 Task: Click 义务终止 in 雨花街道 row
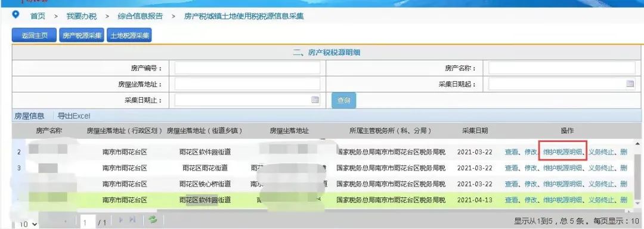pos(601,168)
